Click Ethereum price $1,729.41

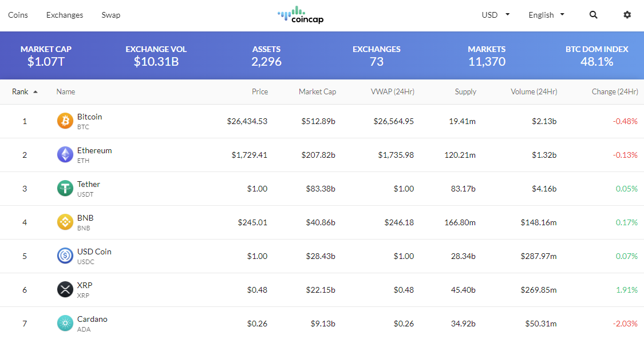[250, 155]
